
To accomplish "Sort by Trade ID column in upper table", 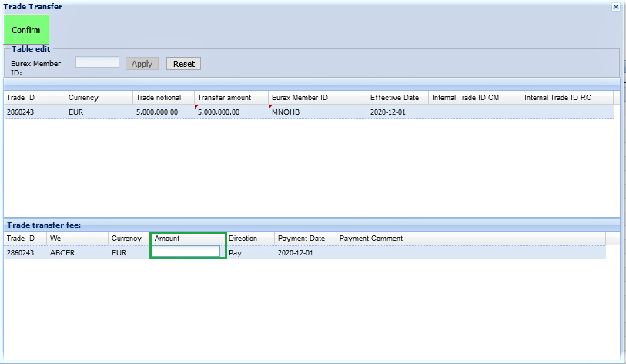I will [x=34, y=98].
